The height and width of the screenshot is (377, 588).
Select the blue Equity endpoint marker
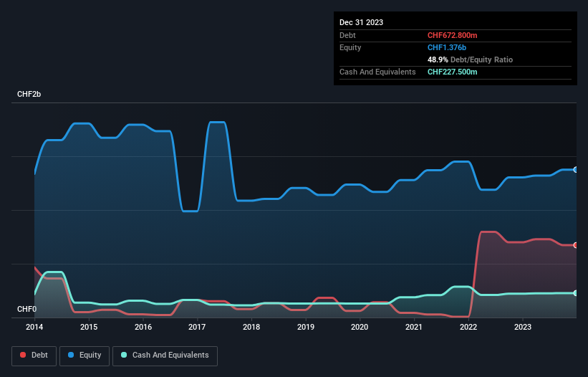pyautogui.click(x=576, y=170)
